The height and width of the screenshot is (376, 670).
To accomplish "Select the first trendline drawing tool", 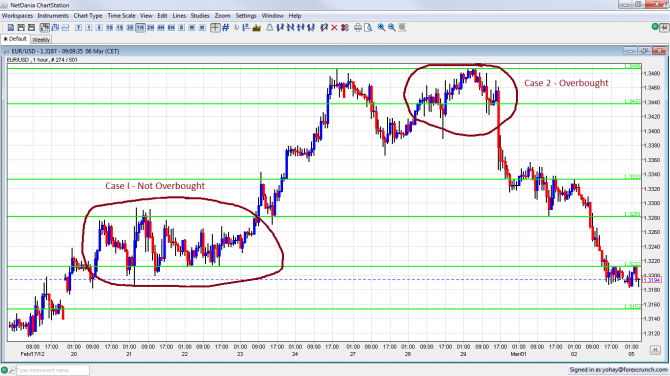I will pos(280,27).
